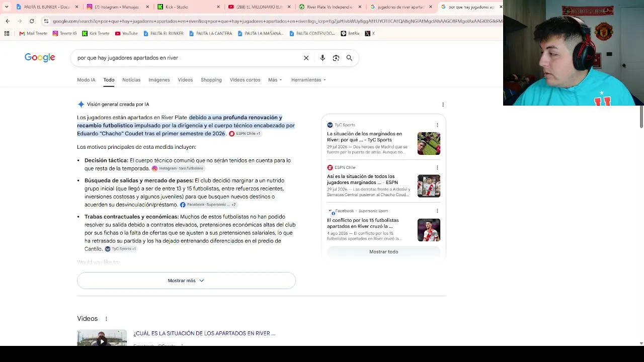
Task: Close the active Google search tab
Action: click(501, 7)
